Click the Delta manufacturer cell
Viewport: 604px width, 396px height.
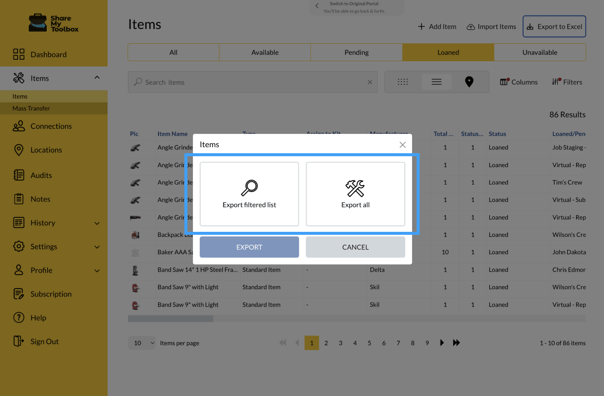377,270
